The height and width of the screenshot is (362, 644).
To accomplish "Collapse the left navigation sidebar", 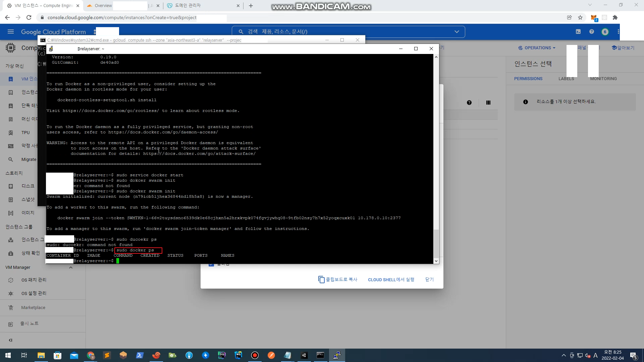I will coord(10,340).
